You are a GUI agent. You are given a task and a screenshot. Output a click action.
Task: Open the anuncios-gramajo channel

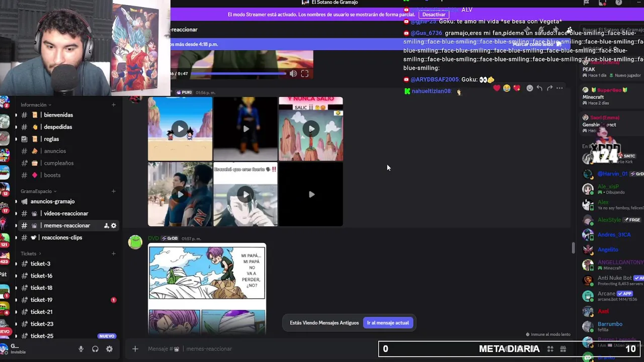[68, 202]
